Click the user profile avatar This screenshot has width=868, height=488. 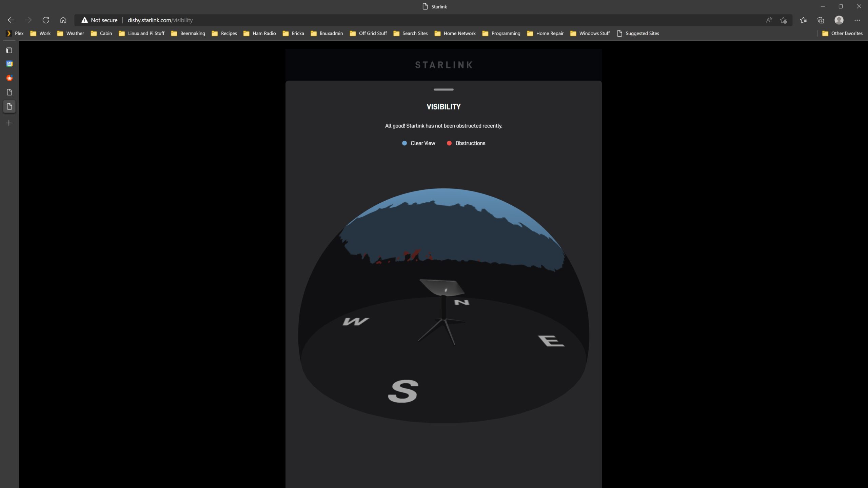[x=839, y=20]
